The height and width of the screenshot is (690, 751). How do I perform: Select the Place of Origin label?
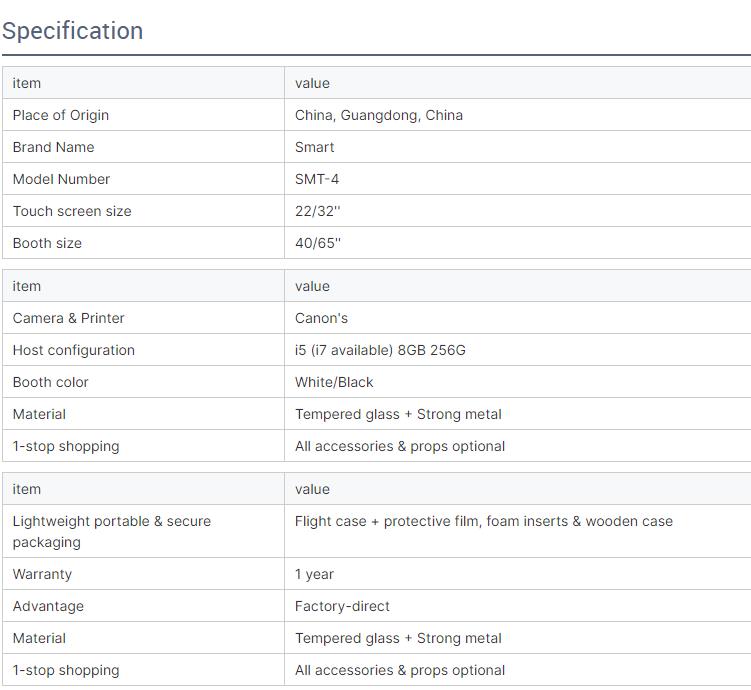61,115
